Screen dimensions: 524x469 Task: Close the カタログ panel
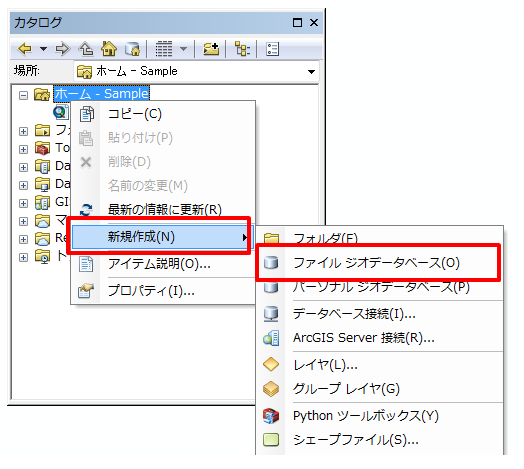[314, 22]
